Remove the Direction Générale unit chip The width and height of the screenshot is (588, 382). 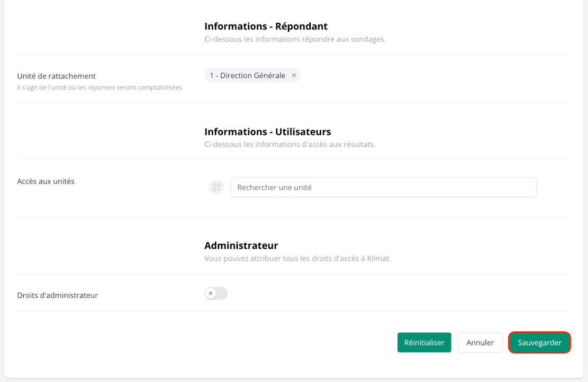point(294,76)
